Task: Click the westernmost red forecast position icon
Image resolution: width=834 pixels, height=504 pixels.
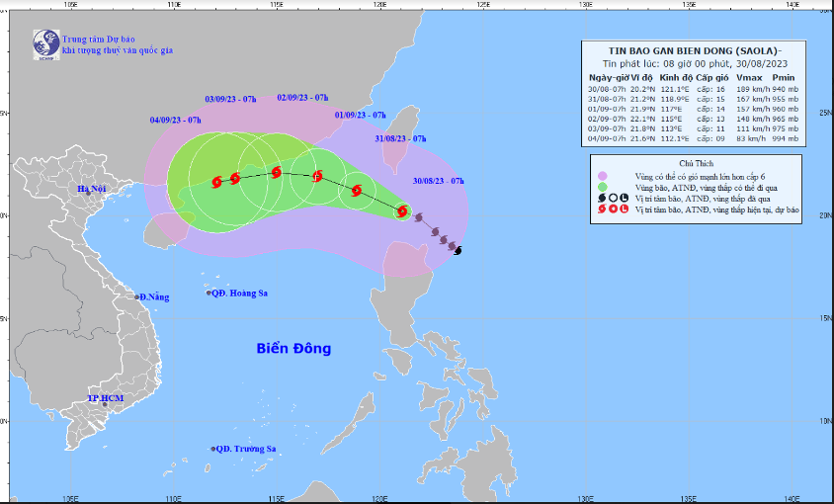Action: 216,183
